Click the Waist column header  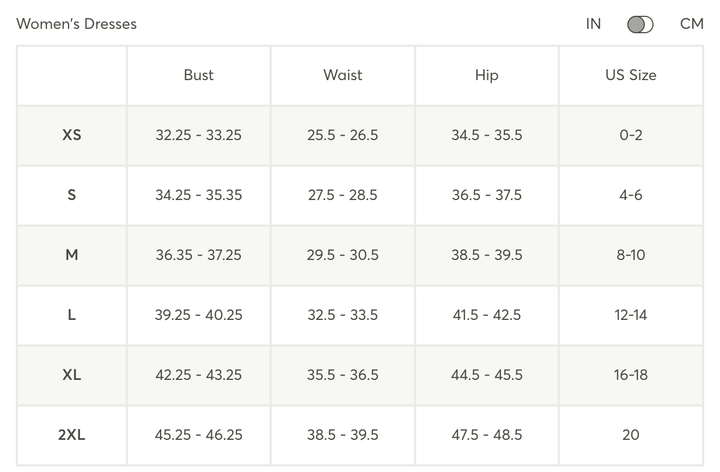(x=342, y=75)
